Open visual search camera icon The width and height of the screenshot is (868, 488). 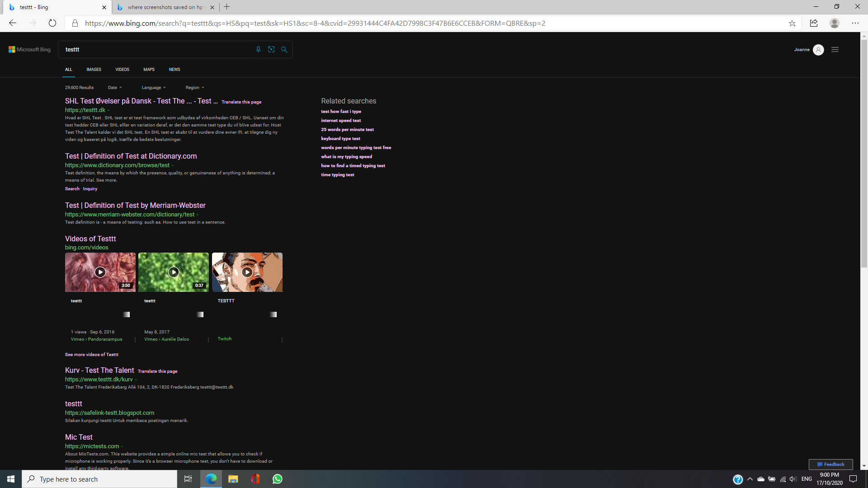pyautogui.click(x=271, y=49)
